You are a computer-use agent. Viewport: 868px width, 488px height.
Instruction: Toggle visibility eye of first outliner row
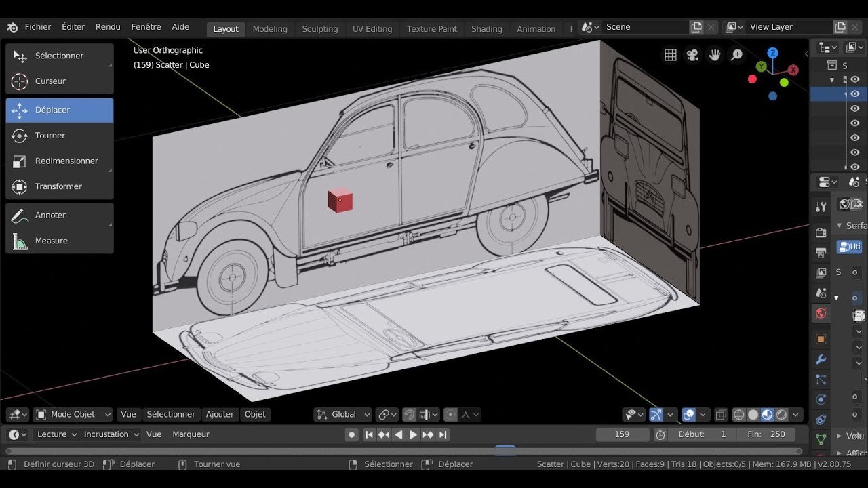tap(855, 79)
